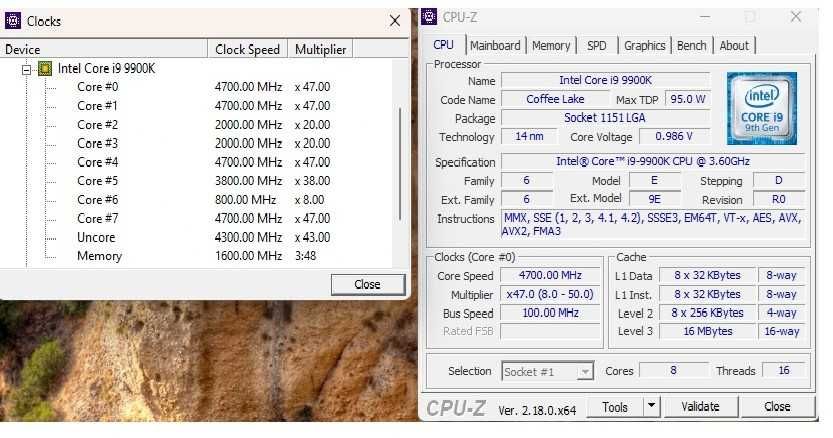Select the Core #5 row
The height and width of the screenshot is (438, 833).
coord(98,181)
